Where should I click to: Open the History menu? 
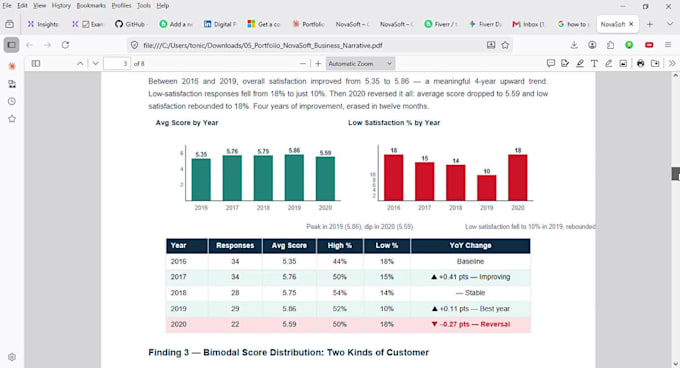61,6
